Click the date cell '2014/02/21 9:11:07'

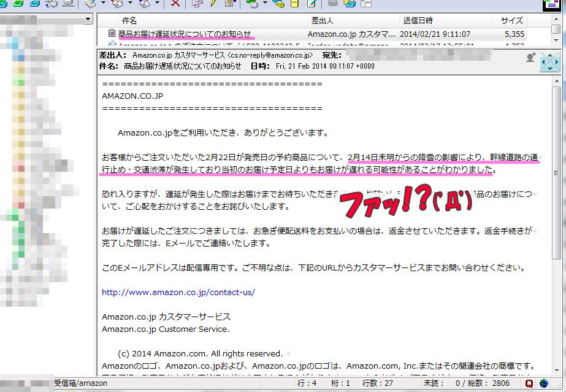tap(435, 34)
